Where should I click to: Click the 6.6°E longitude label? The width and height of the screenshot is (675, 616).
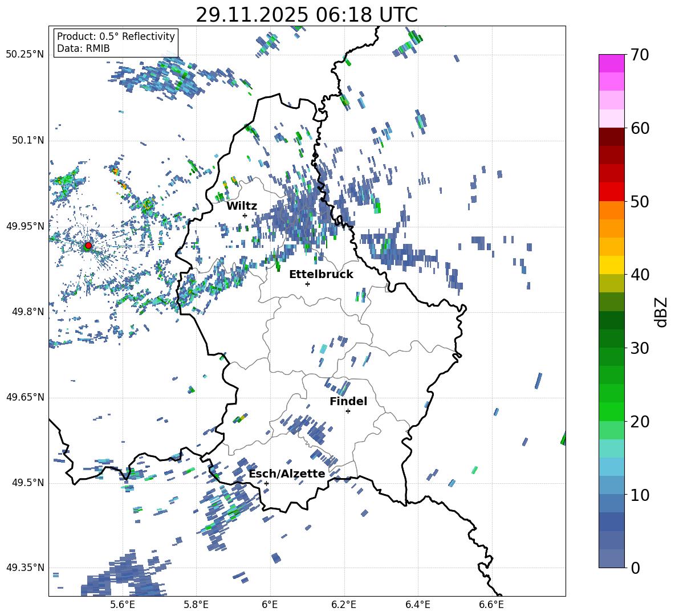pyautogui.click(x=491, y=605)
